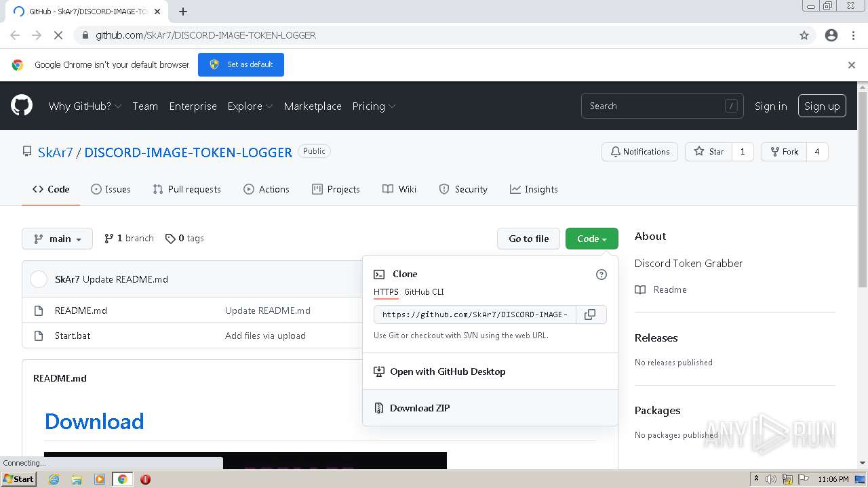View the 0 tags link
Image resolution: width=868 pixels, height=488 pixels.
coord(184,239)
